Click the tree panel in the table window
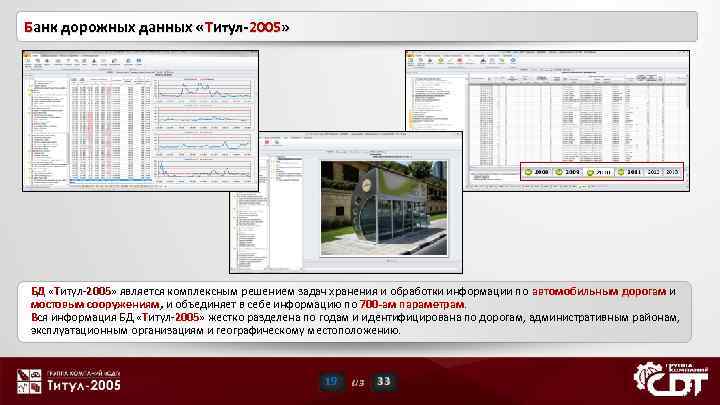This screenshot has width=720, height=405. [436, 103]
